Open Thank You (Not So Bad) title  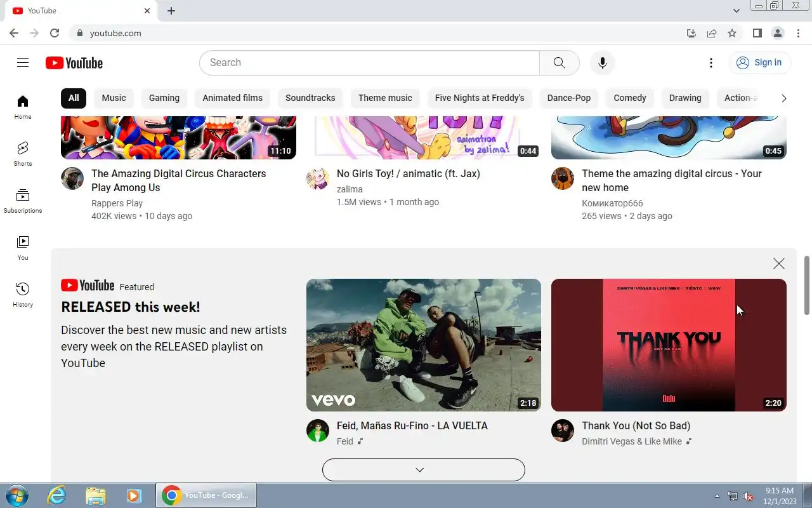pos(636,425)
